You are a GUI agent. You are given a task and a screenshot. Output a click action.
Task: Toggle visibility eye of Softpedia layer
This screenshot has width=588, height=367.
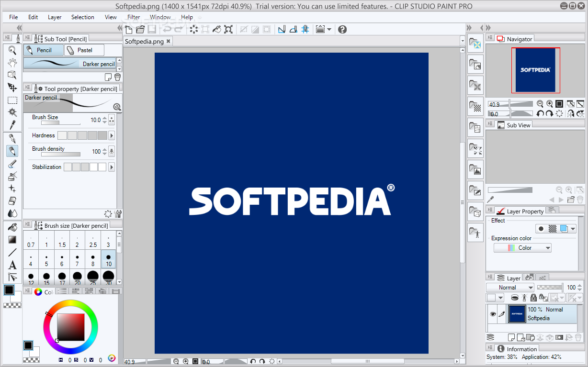coord(493,314)
